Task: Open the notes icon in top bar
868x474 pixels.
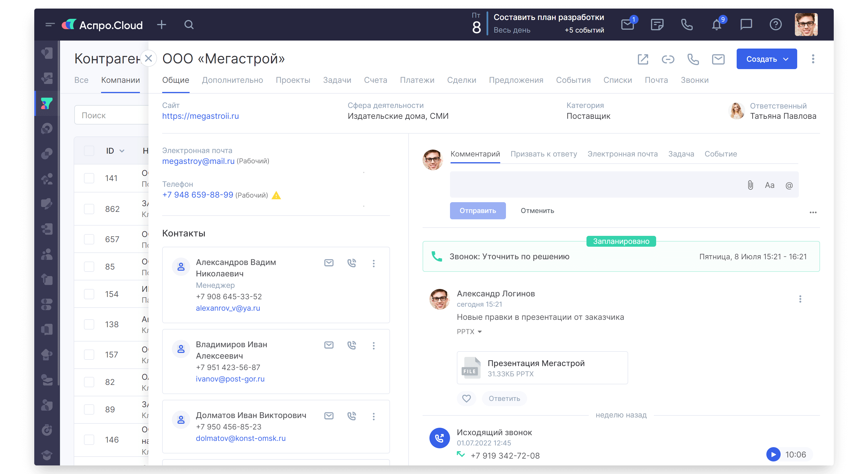Action: (x=657, y=25)
